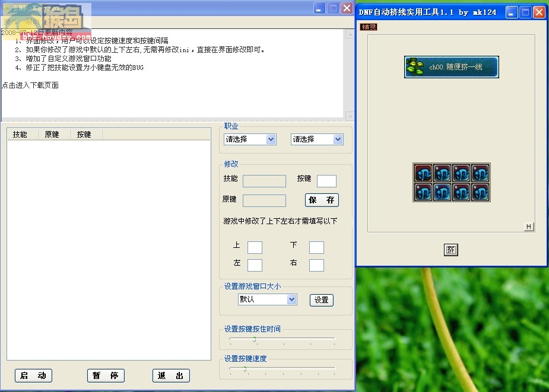Click the 挤 button under the channel panel
This screenshot has height=392, width=549.
click(451, 250)
